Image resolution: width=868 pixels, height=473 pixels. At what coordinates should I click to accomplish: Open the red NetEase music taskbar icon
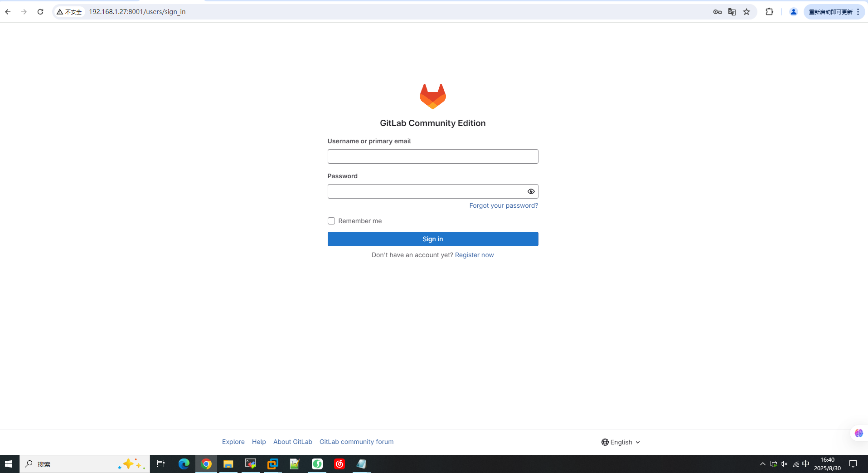(339, 464)
